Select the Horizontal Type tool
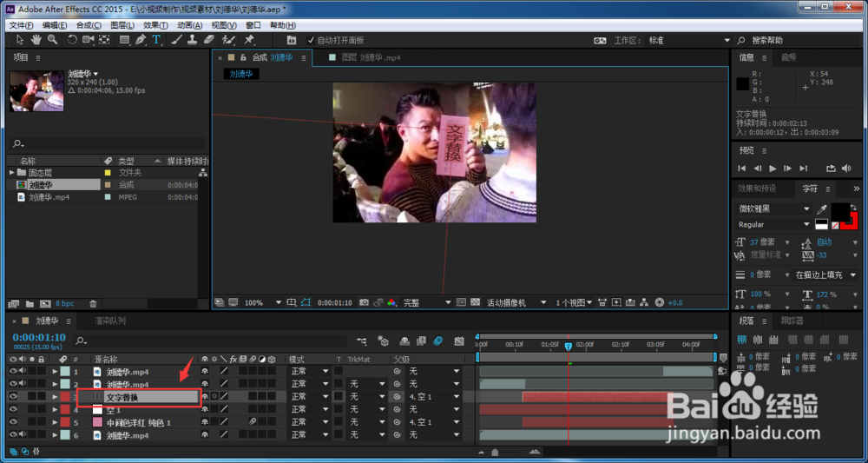868x463 pixels. (156, 40)
